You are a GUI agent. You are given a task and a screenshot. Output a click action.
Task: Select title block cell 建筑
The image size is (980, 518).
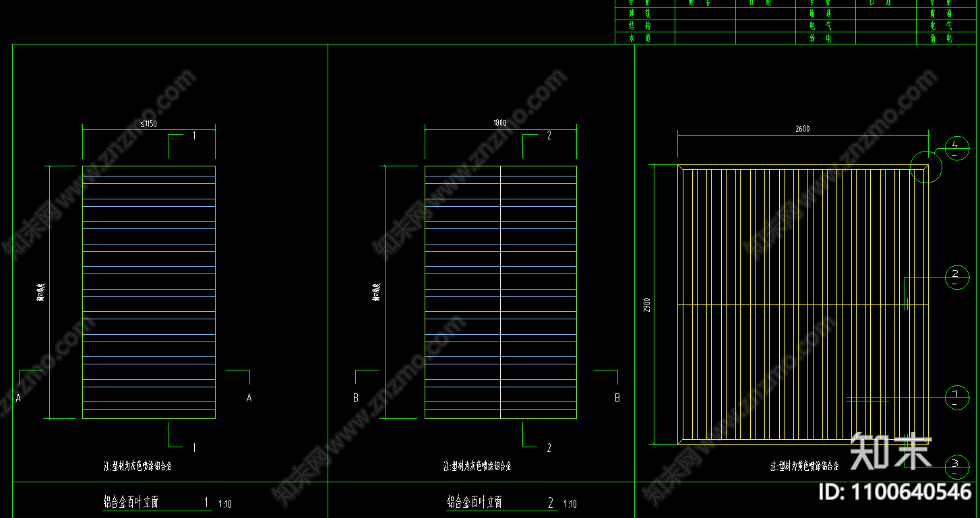645,13
